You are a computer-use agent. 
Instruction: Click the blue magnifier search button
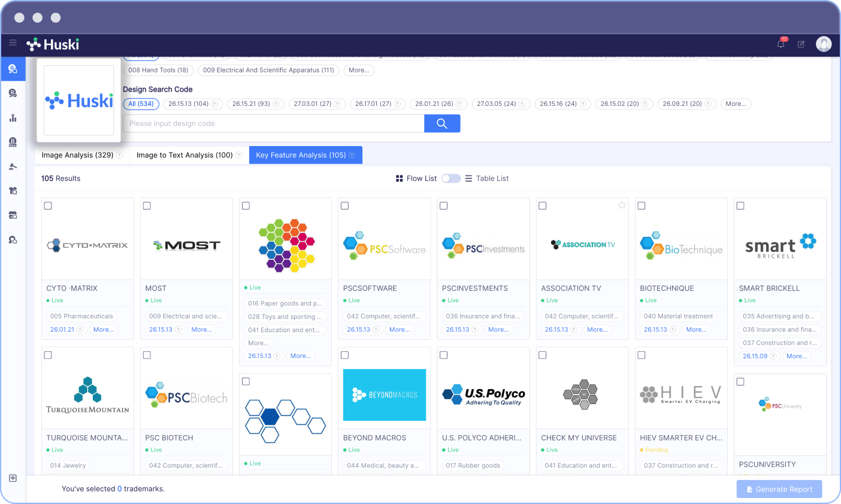442,123
